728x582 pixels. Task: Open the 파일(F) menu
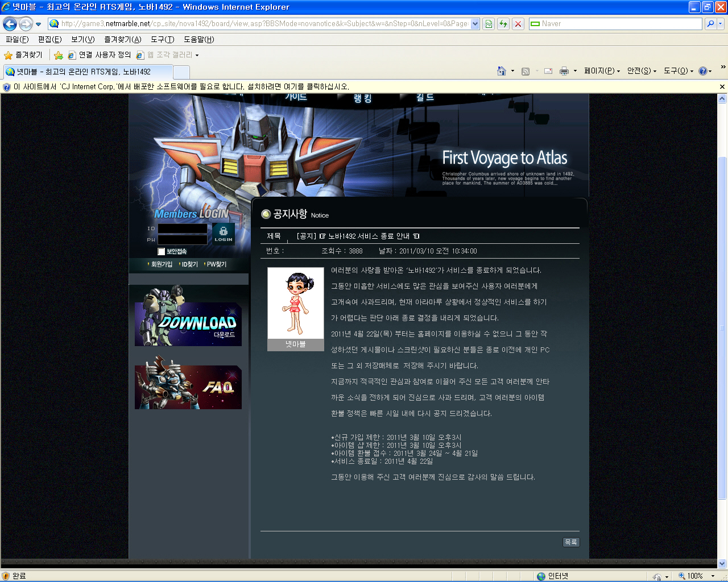(x=17, y=40)
